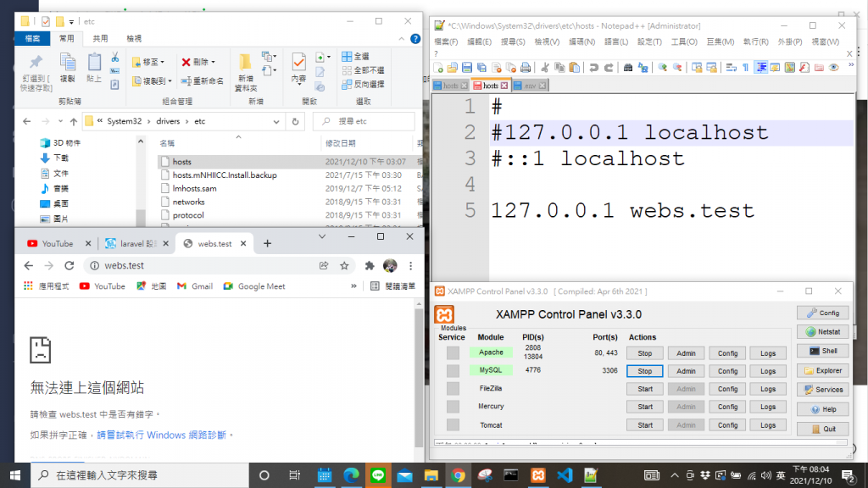Click Open file icon in Notepad++ toolbar
Image resolution: width=868 pixels, height=488 pixels.
pos(453,68)
